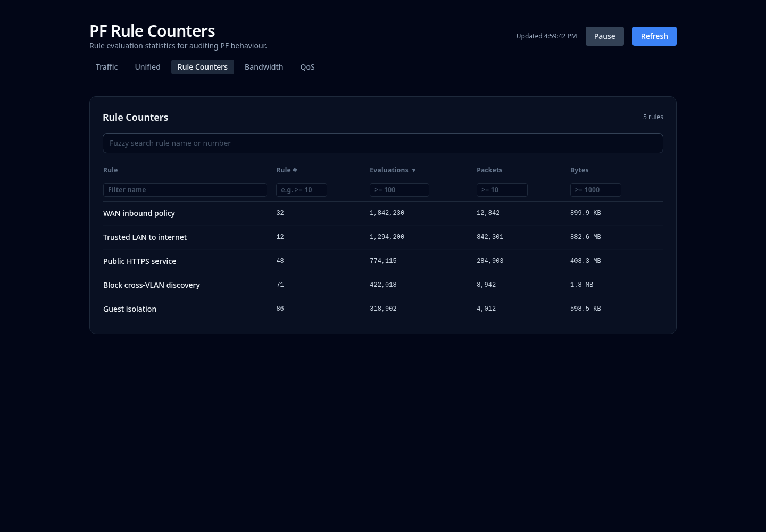
Task: Click rule number 86 cell
Action: click(280, 309)
